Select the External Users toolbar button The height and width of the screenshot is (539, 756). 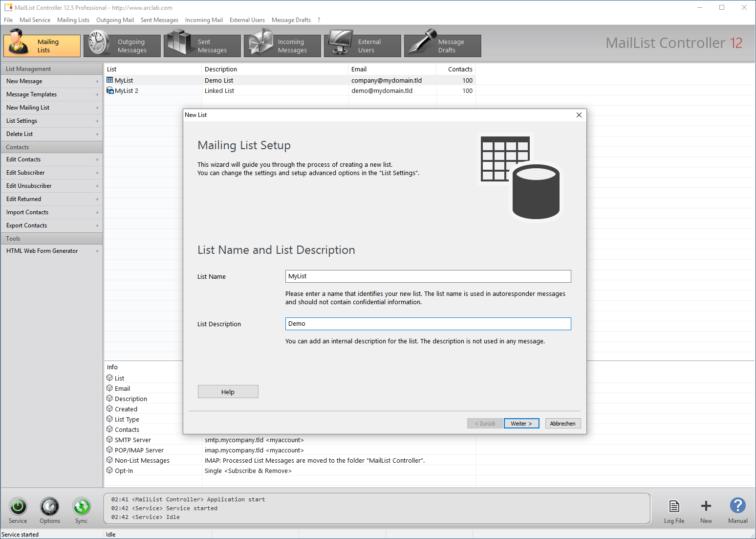pyautogui.click(x=363, y=46)
